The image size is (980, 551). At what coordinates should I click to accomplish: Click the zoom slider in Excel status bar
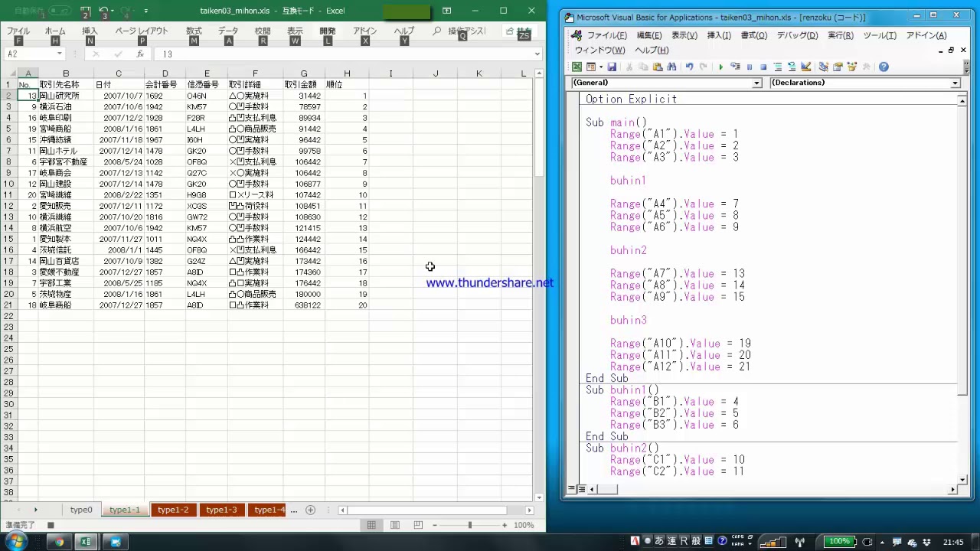(x=469, y=525)
